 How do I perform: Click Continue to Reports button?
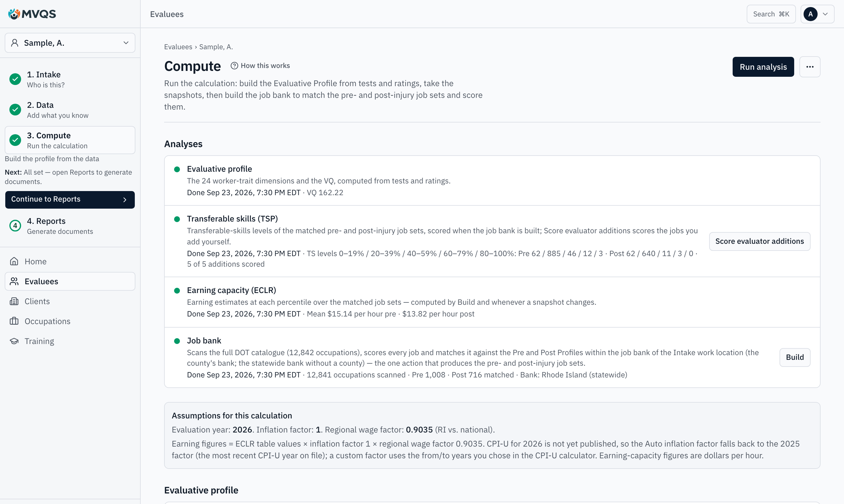(70, 200)
